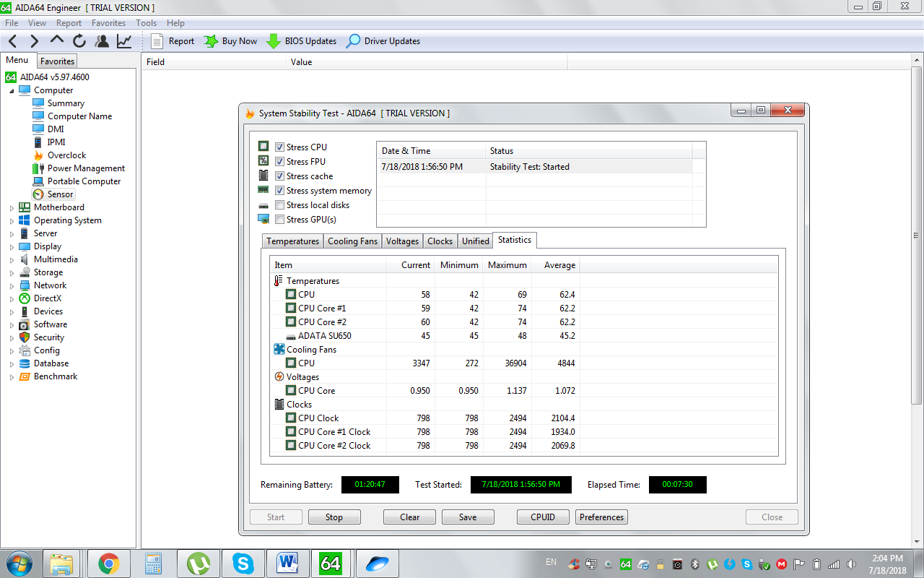924x578 pixels.
Task: Open the View menu
Action: click(37, 23)
